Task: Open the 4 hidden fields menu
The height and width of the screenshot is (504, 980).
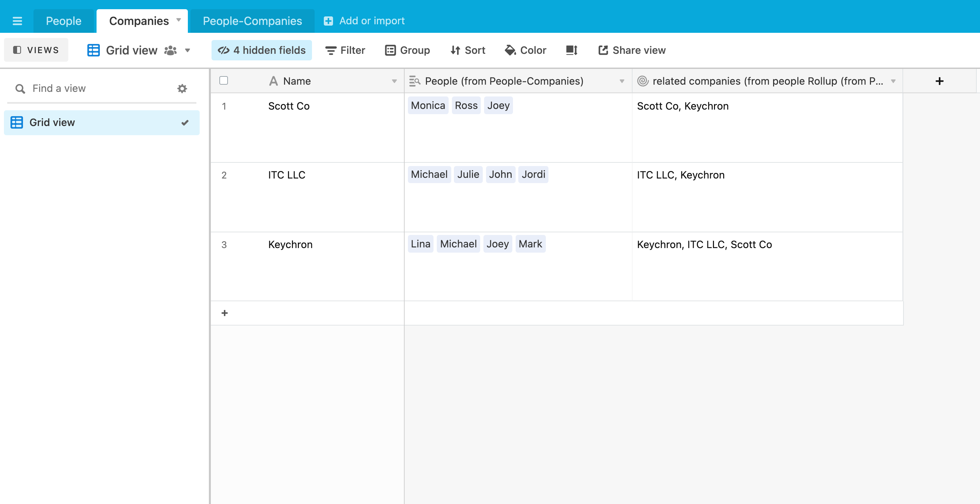Action: pos(262,50)
